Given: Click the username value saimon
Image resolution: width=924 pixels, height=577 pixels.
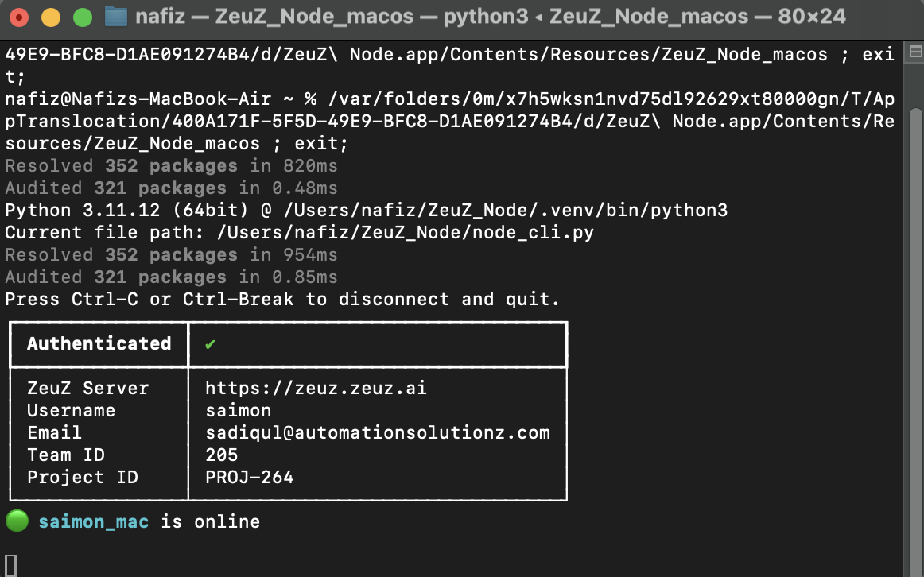Looking at the screenshot, I should pos(238,410).
